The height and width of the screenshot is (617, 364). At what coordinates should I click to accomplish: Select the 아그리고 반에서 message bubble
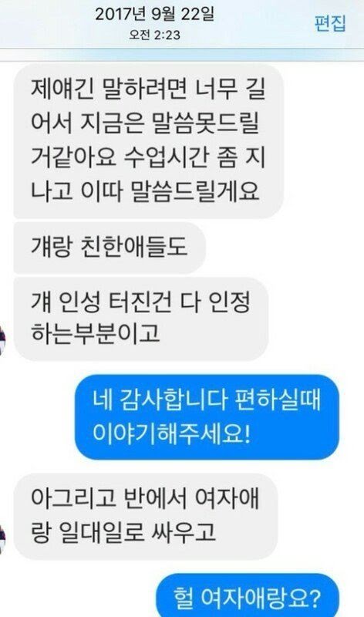pos(146,517)
